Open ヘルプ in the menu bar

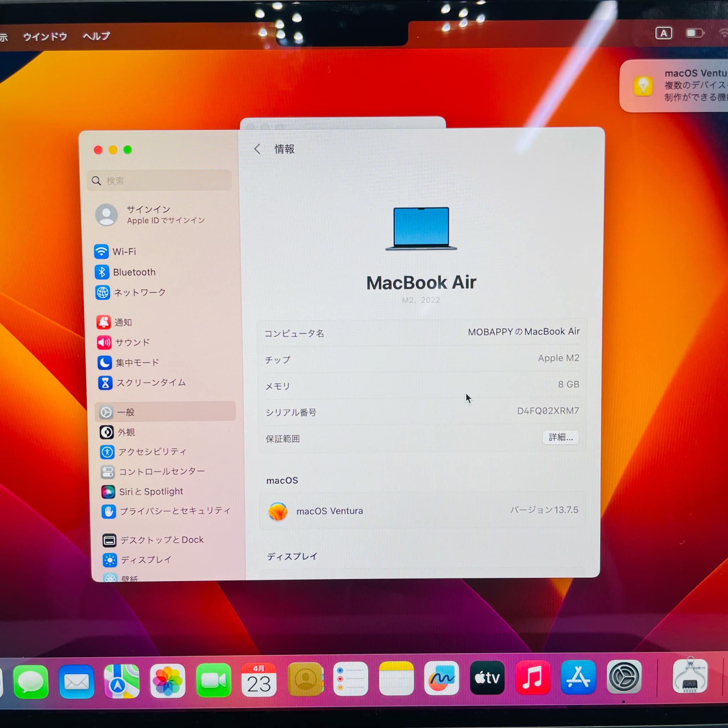(96, 36)
